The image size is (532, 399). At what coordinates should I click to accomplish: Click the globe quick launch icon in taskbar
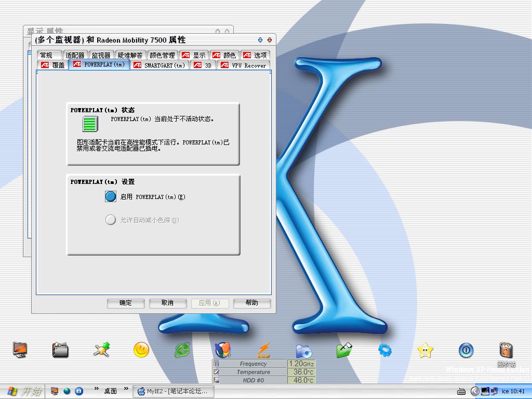click(67, 391)
